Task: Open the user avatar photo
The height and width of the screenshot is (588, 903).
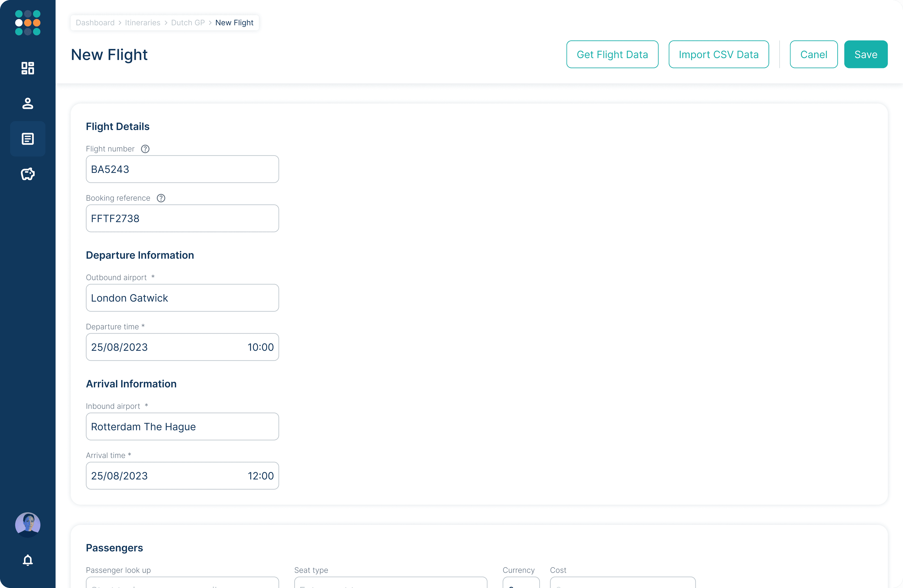Action: click(28, 524)
